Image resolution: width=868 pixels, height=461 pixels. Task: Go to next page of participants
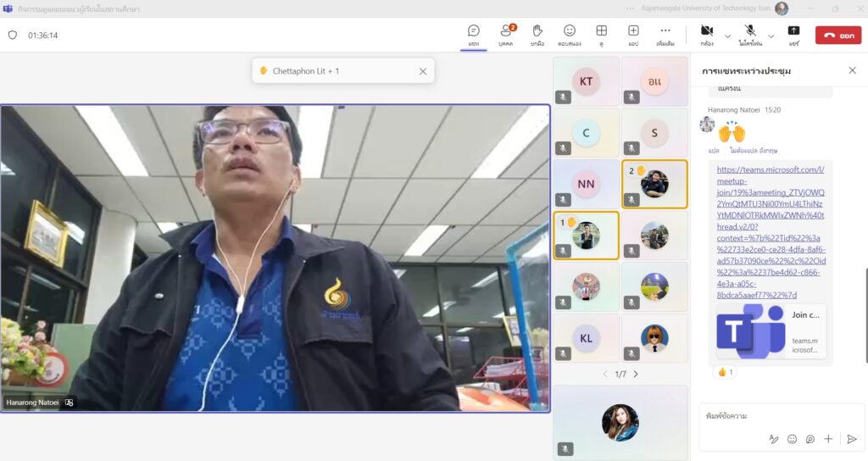(x=636, y=374)
